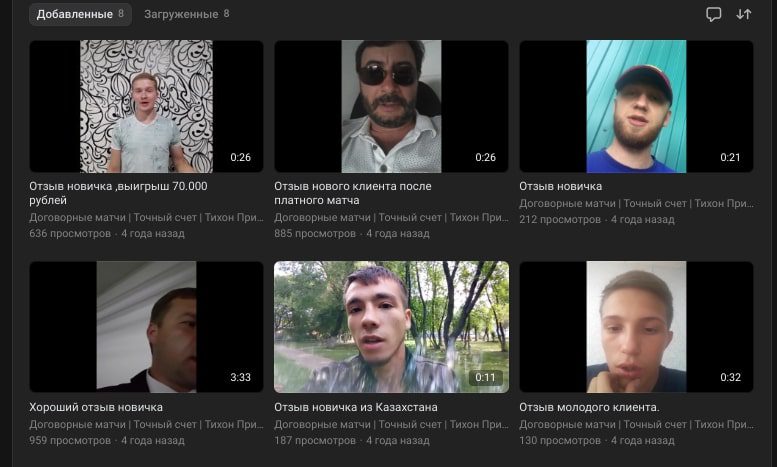Play the 3:33 video thumbnail
The width and height of the screenshot is (777, 467).
(146, 327)
